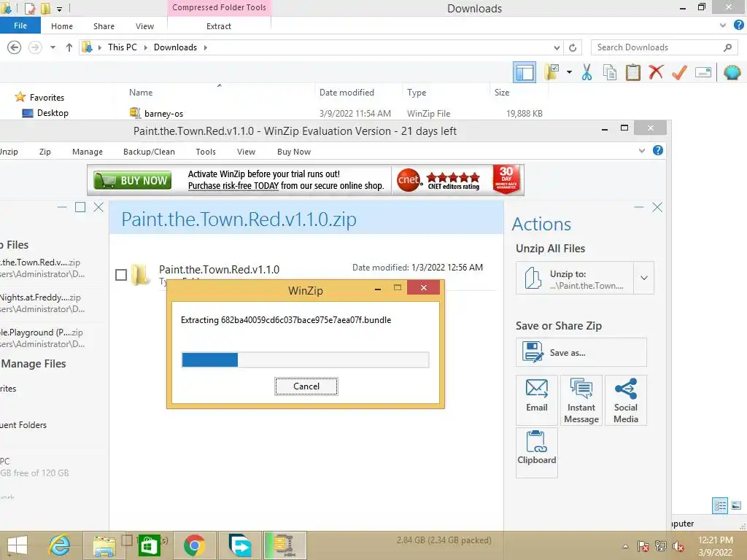Expand the WinZip ribbon chevron

pyautogui.click(x=642, y=150)
